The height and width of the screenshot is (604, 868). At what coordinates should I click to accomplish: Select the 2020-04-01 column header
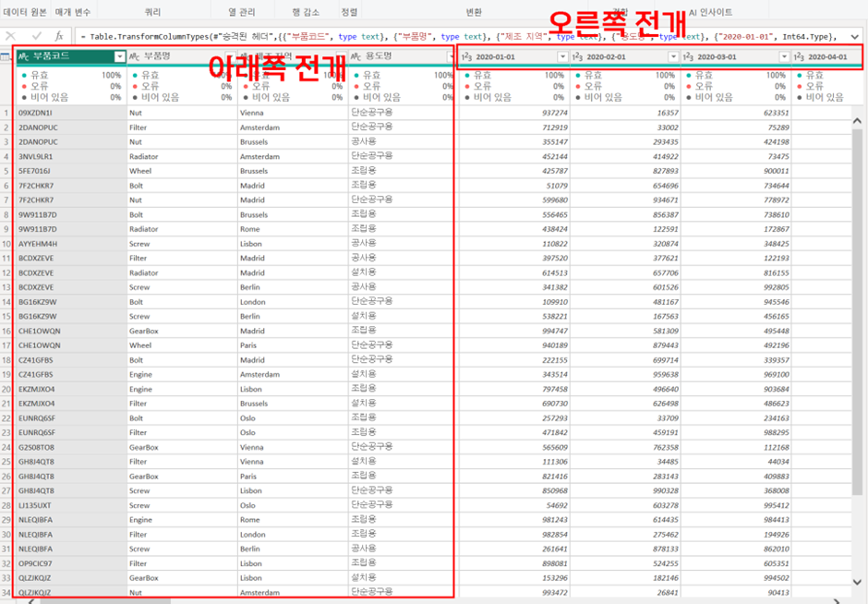[827, 56]
